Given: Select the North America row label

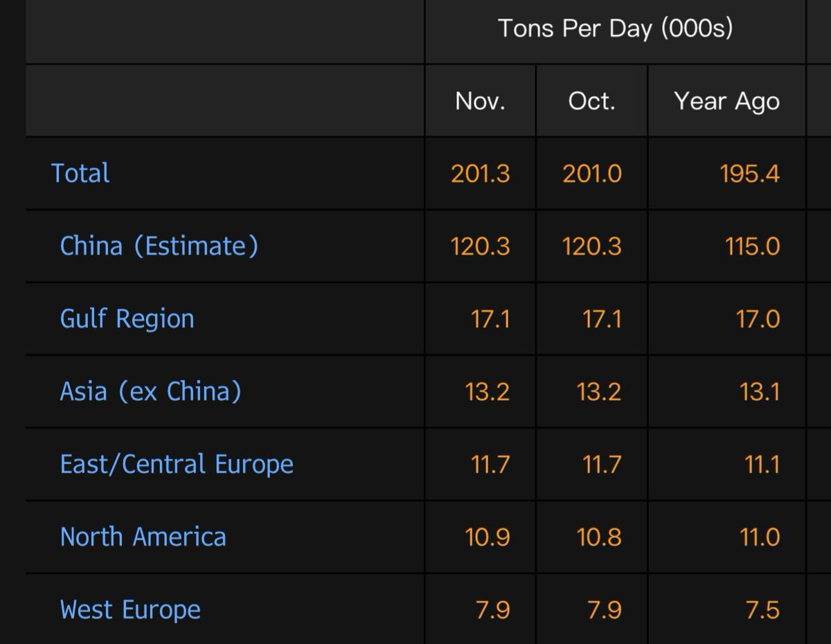Looking at the screenshot, I should tap(143, 537).
